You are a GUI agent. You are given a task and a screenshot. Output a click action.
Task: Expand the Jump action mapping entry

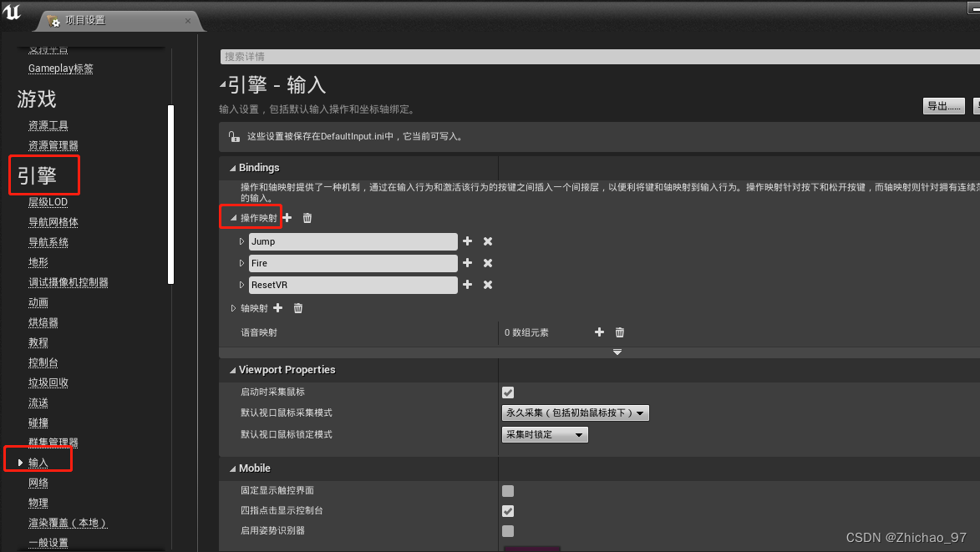click(242, 241)
